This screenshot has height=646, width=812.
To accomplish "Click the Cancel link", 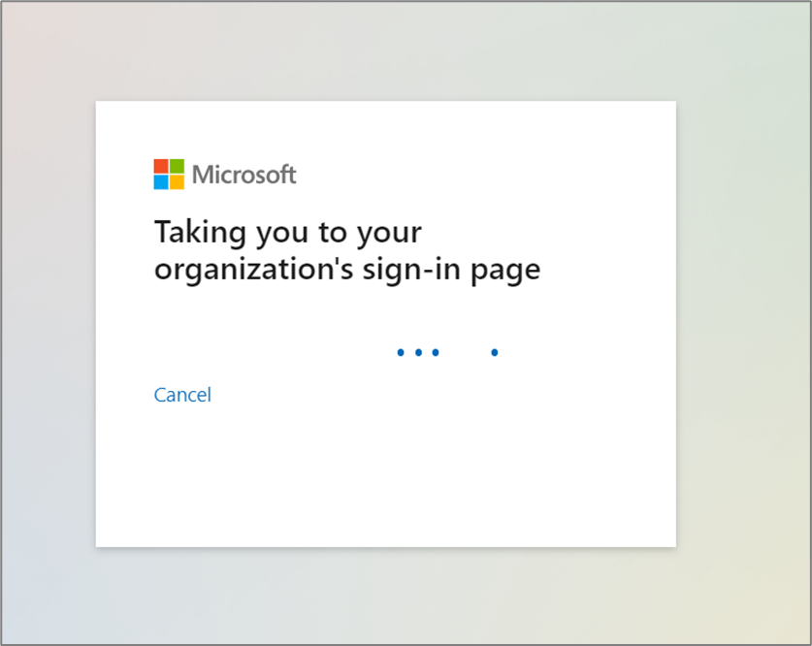I will pyautogui.click(x=182, y=395).
